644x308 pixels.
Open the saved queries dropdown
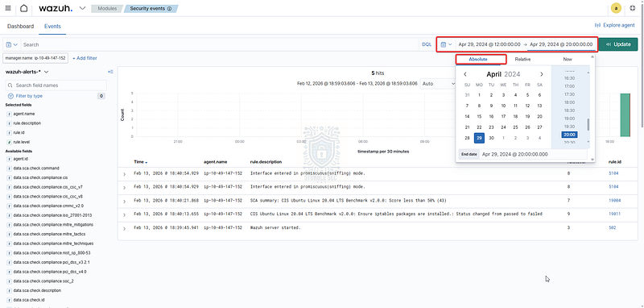click(x=12, y=44)
